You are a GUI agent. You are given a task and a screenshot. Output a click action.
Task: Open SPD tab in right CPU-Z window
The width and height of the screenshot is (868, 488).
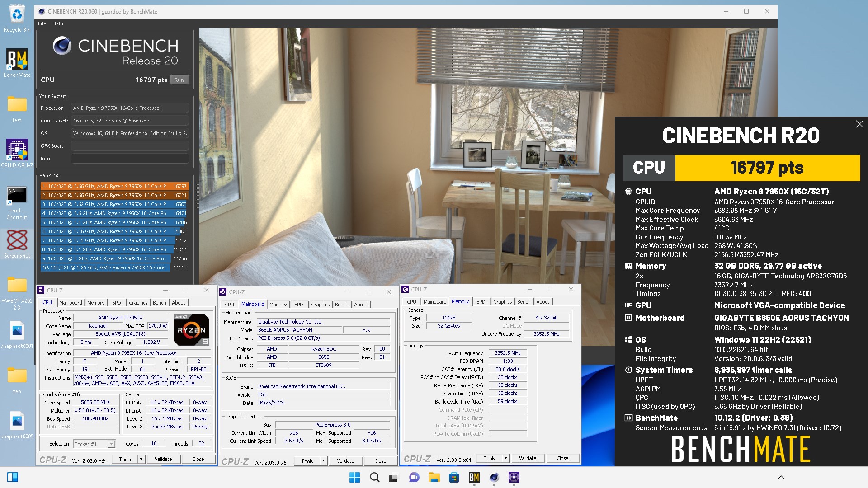coord(481,302)
